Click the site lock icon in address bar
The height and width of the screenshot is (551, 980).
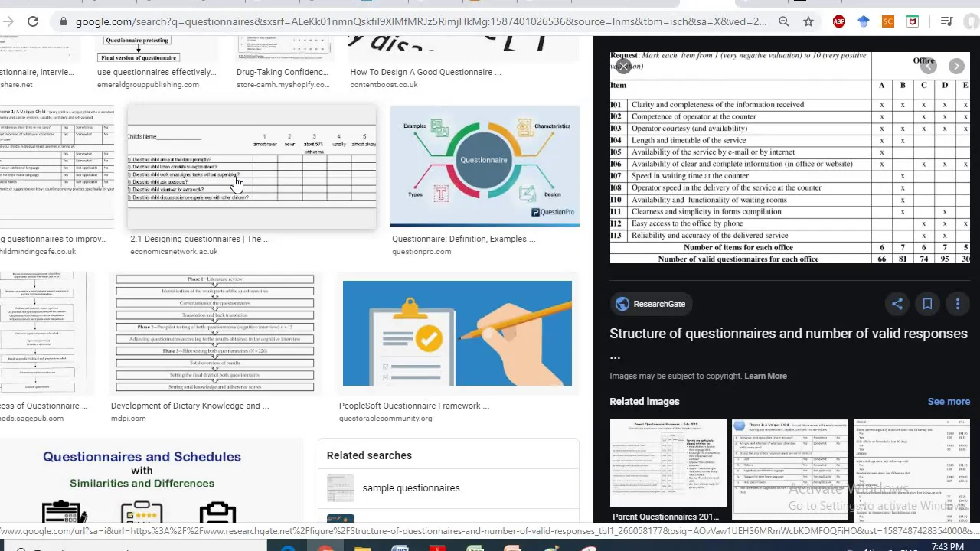63,21
